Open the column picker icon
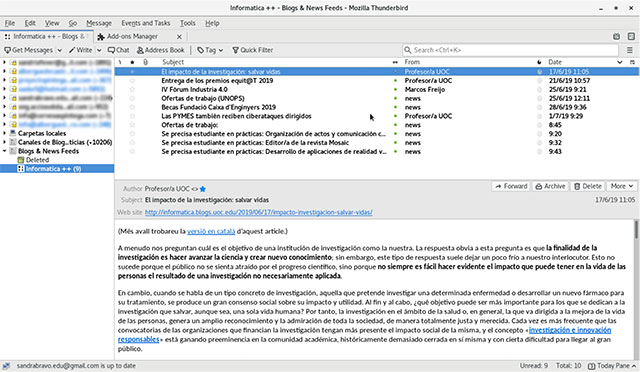Screen dimensions: 640x372 coord(632,62)
